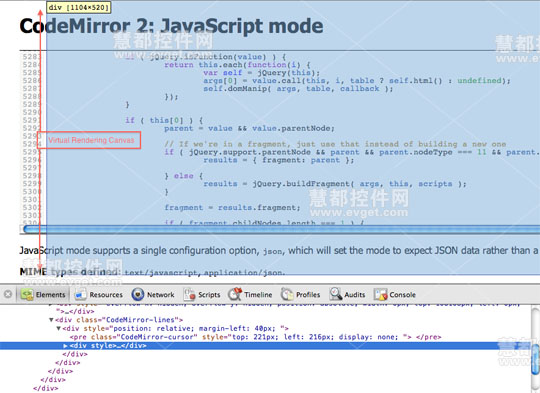Viewport: 540px width, 393px height.
Task: Open the Elements panel icon
Action: click(27, 294)
